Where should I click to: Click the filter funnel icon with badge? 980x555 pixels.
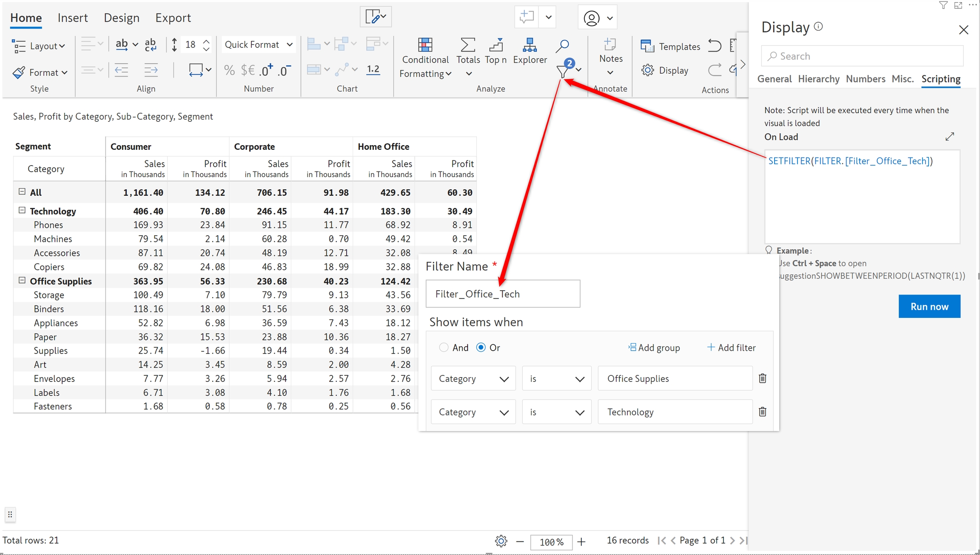point(563,71)
